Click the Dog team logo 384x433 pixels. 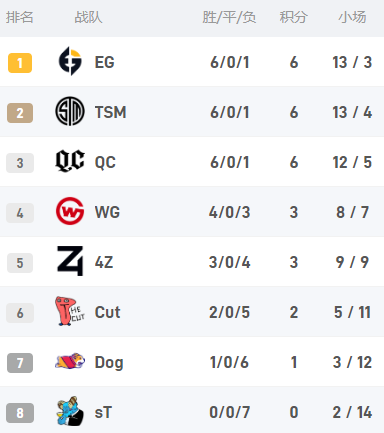tap(70, 361)
